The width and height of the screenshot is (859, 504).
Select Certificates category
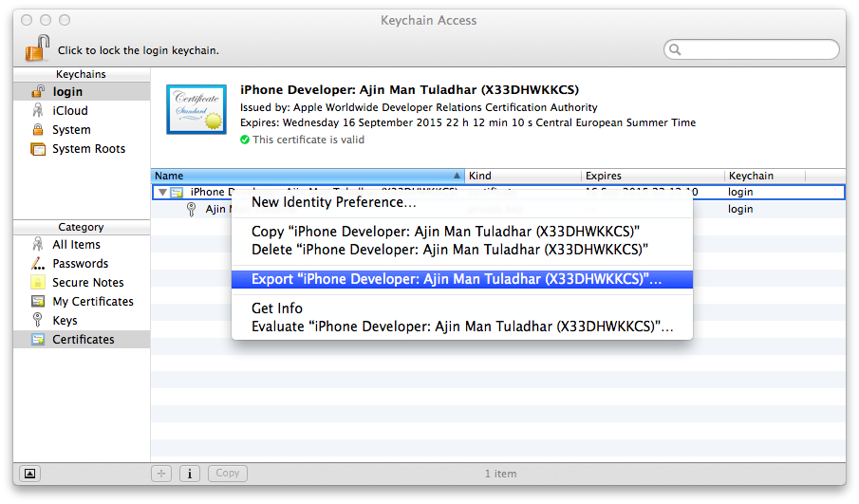pos(82,339)
